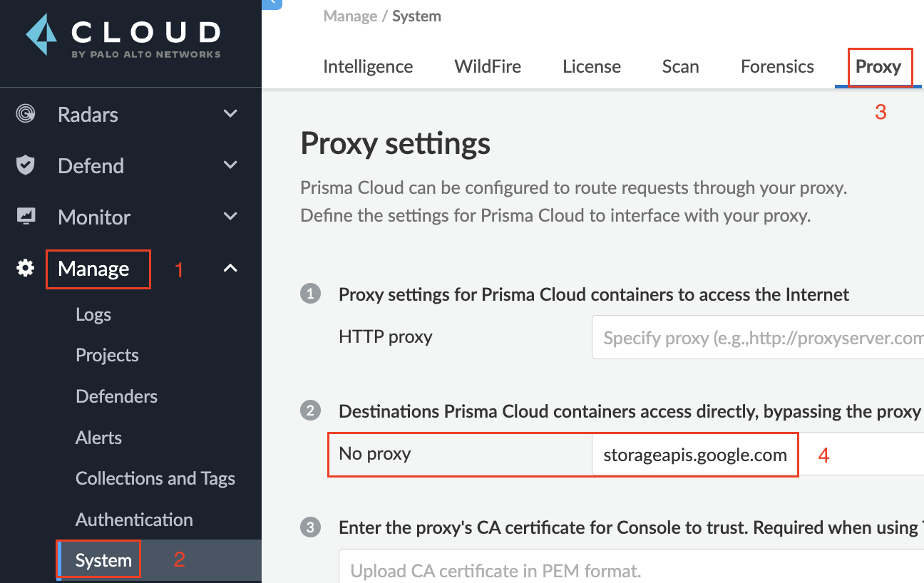The image size is (924, 583).
Task: Select the License tab
Action: 592,67
